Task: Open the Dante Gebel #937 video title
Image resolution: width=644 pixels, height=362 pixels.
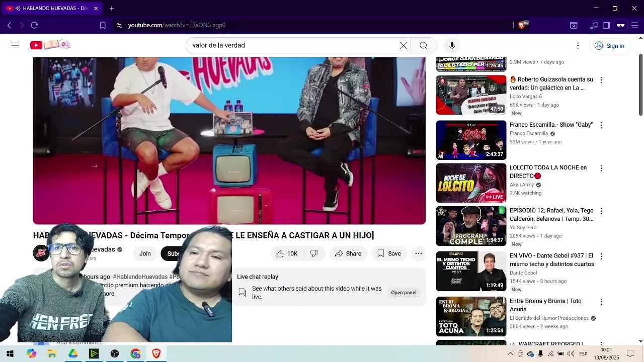Action: coord(552,260)
